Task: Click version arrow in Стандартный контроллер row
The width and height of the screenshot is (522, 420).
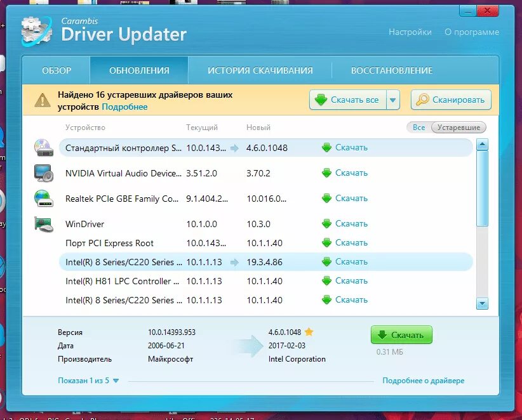Action: click(234, 148)
